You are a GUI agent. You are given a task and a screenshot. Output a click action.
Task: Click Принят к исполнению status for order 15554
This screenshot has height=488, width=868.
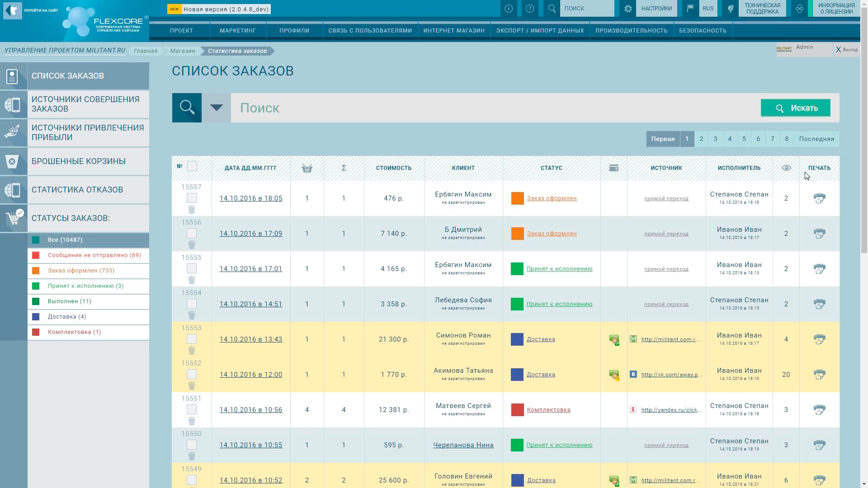point(559,304)
